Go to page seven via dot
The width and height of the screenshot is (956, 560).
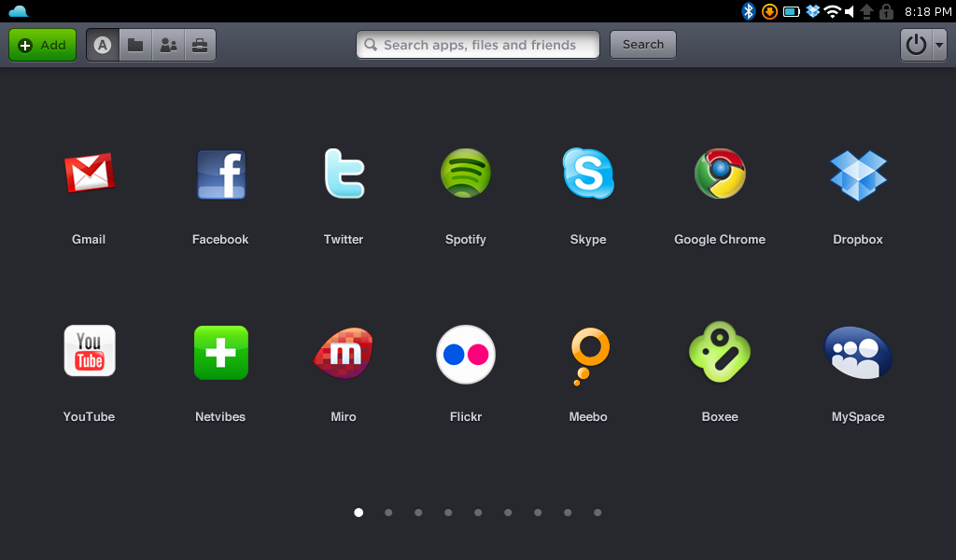point(538,512)
